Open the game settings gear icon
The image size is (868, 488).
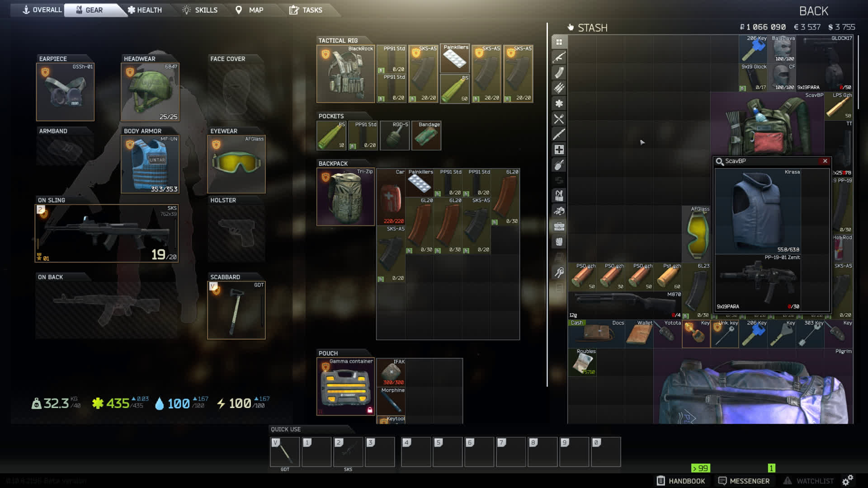click(849, 481)
